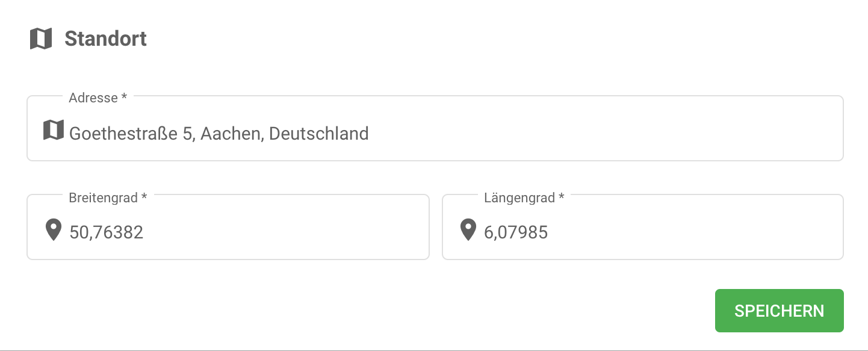Click the asterisk next to Breitengrad

(x=144, y=197)
